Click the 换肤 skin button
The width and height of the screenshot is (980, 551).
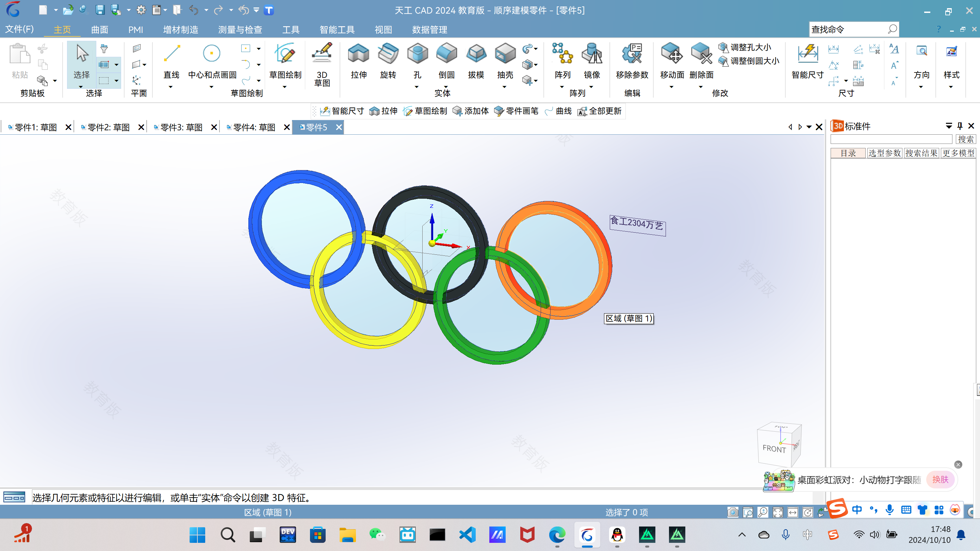[x=941, y=480]
